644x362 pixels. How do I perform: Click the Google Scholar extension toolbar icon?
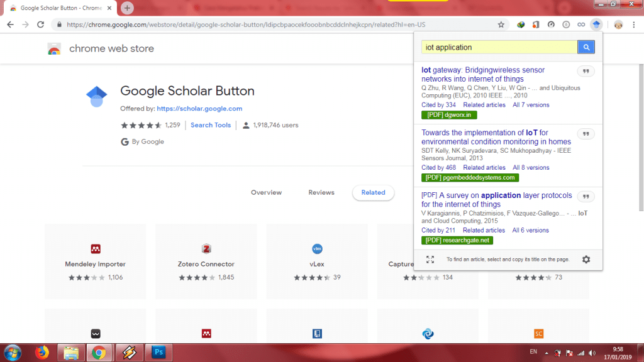(596, 25)
